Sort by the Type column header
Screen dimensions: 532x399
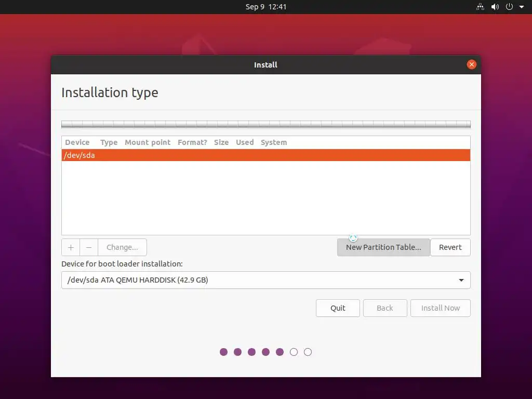pos(109,142)
